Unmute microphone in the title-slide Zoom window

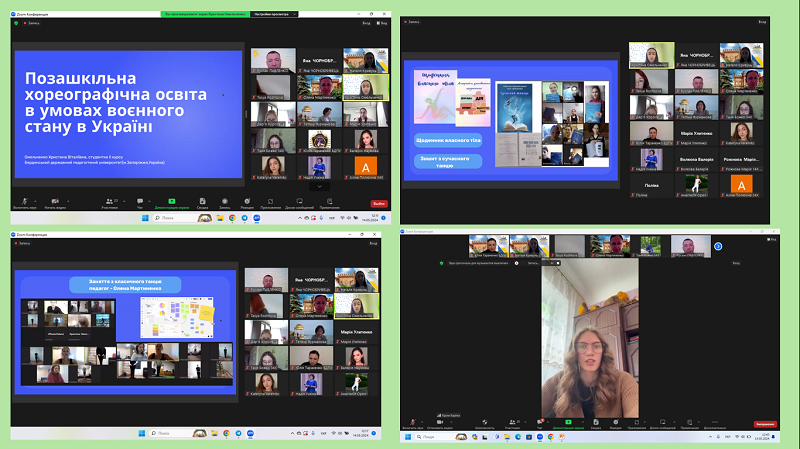[x=24, y=202]
